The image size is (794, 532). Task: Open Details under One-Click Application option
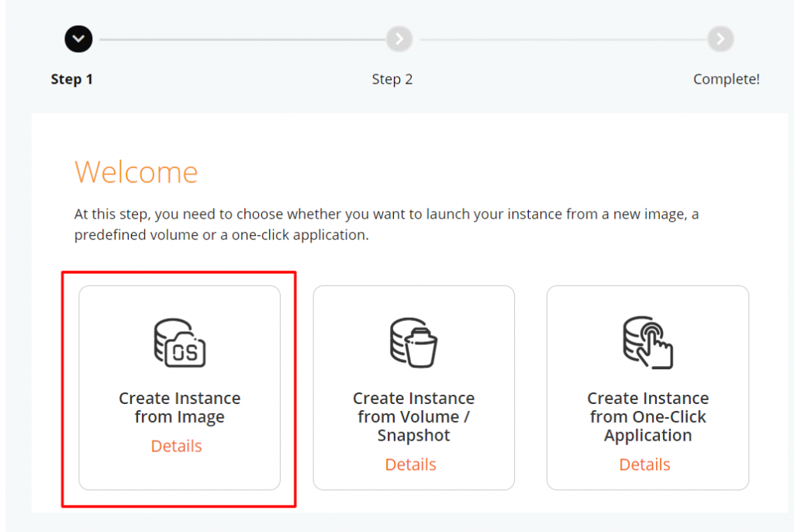point(644,465)
